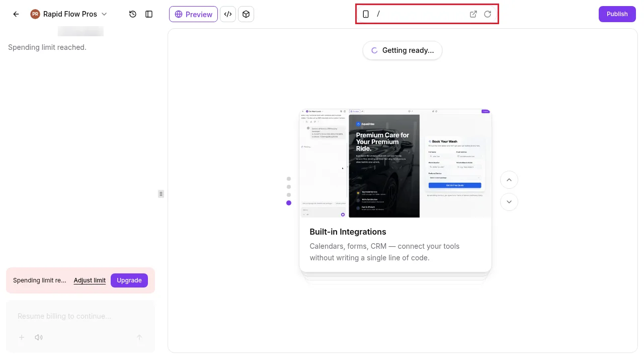Click the plus attach icon in chat box

pos(22,337)
